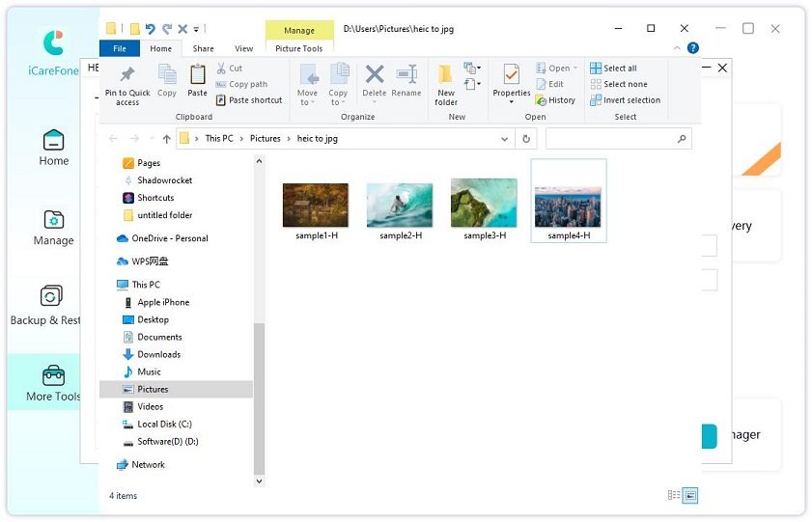
Task: Open OneDrive - Personal in navigation pane
Action: pos(162,238)
